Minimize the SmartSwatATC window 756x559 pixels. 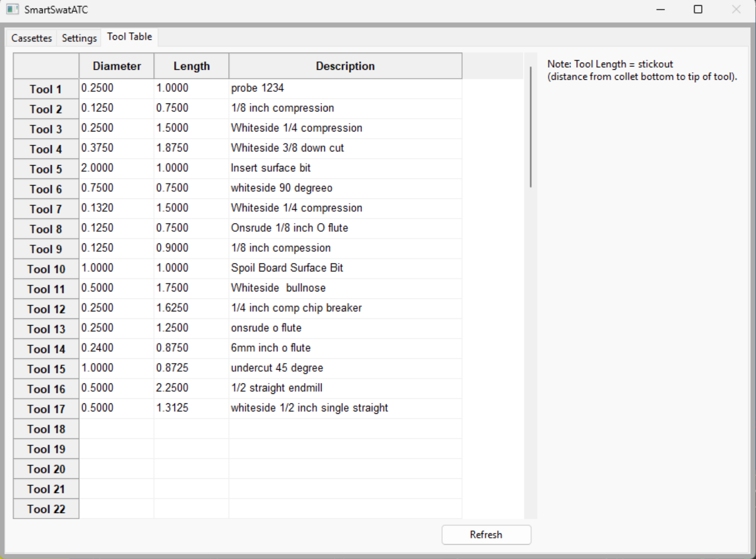click(x=660, y=9)
